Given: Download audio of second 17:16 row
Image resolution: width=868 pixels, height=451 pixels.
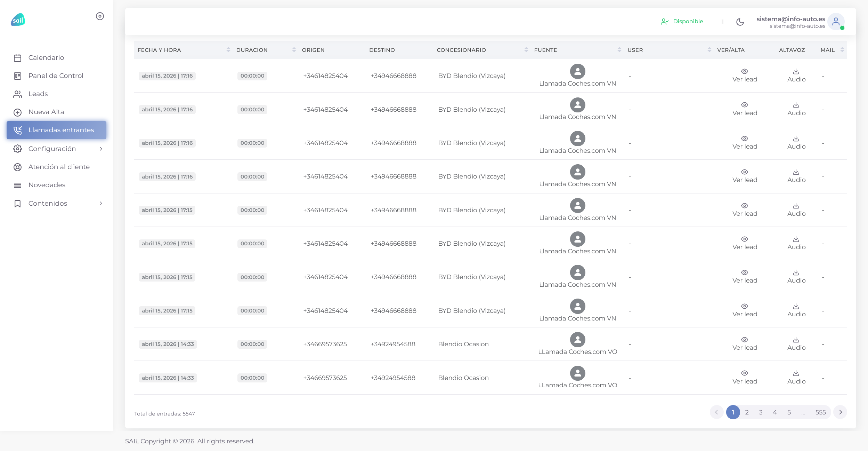Looking at the screenshot, I should tap(796, 109).
